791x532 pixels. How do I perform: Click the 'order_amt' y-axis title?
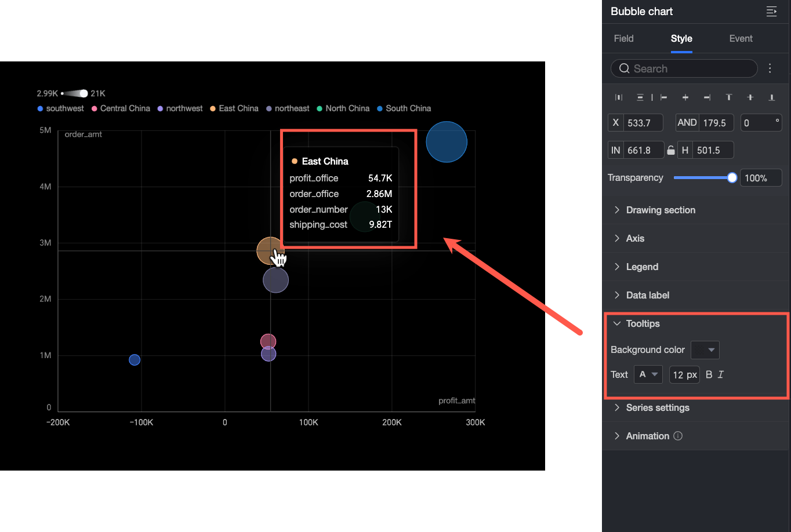coord(83,134)
